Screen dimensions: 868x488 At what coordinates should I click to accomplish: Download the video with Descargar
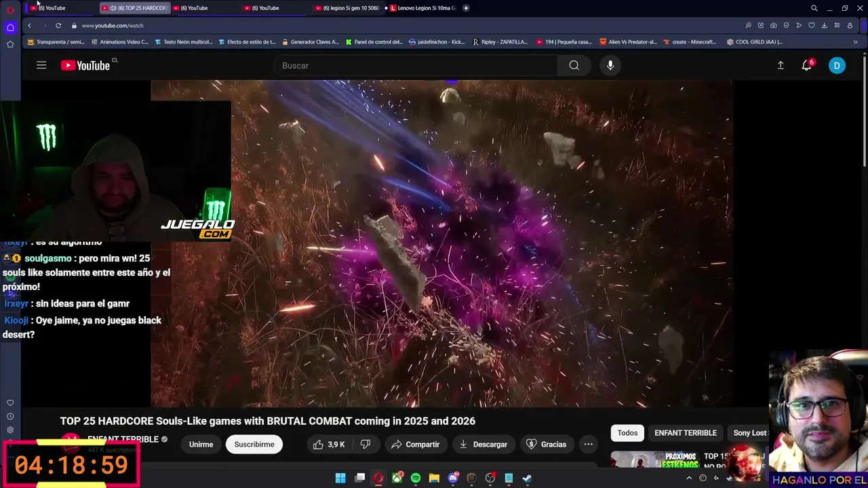[x=483, y=444]
